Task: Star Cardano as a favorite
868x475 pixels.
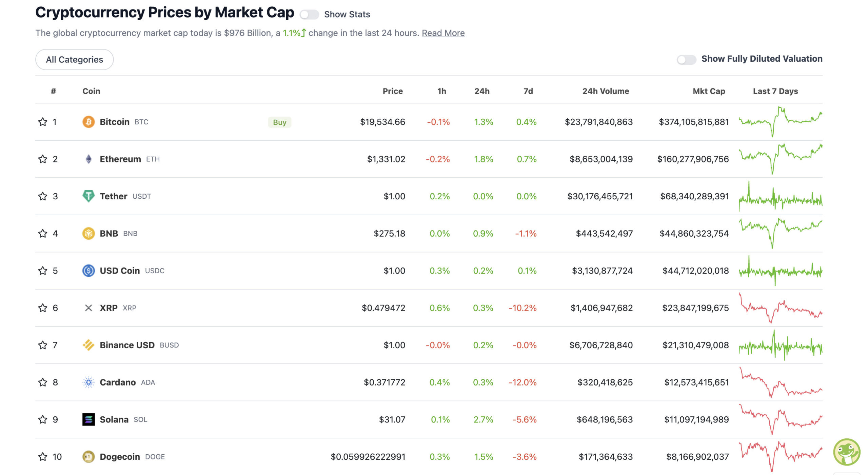Action: [42, 382]
